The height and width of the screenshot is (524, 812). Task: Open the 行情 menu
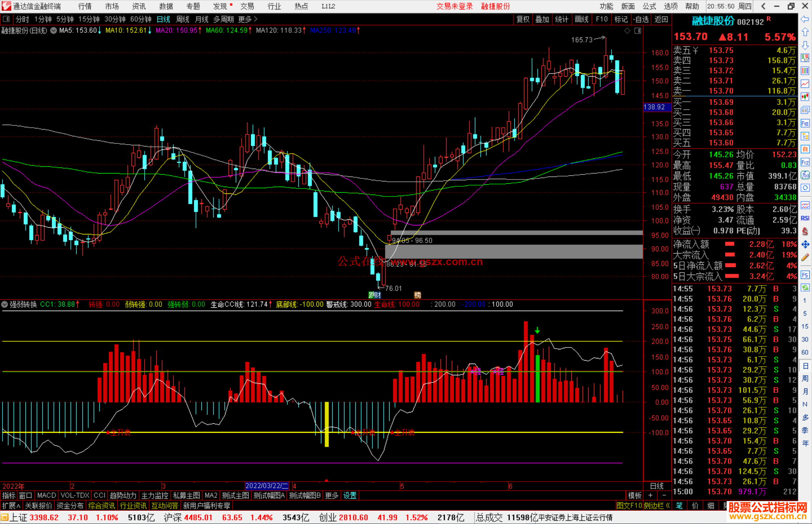pos(85,6)
